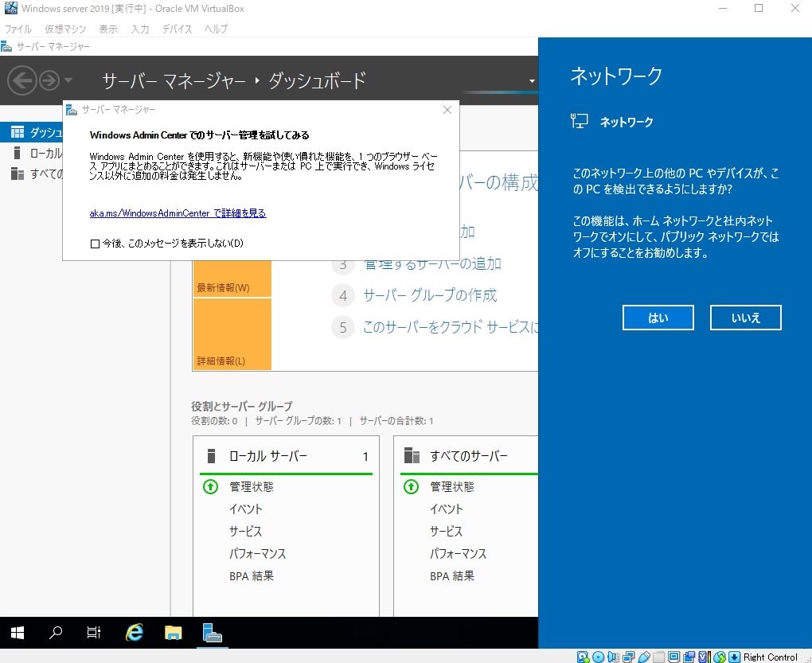This screenshot has height=663, width=812.
Task: Click いいえ in the Network panel
Action: (x=746, y=318)
